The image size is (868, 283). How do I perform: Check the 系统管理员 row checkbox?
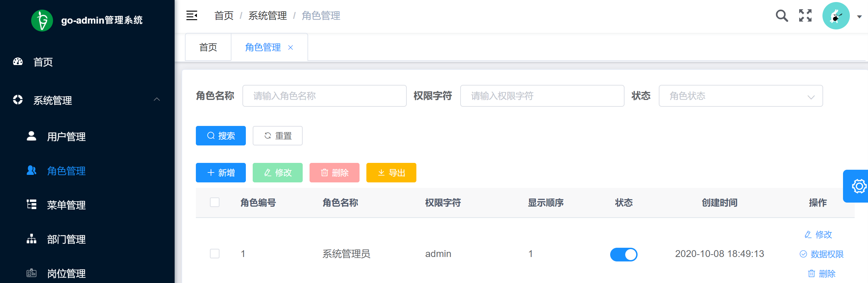pos(215,254)
